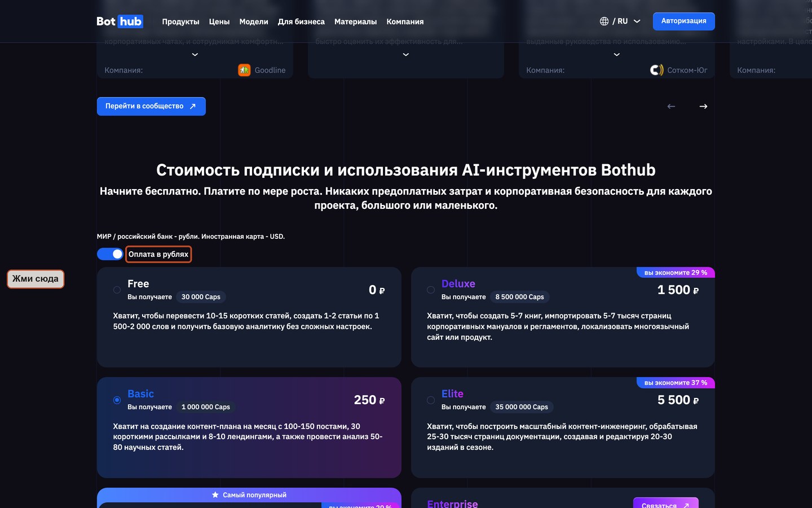The image size is (812, 508).
Task: Open the Компания menu
Action: coord(405,21)
